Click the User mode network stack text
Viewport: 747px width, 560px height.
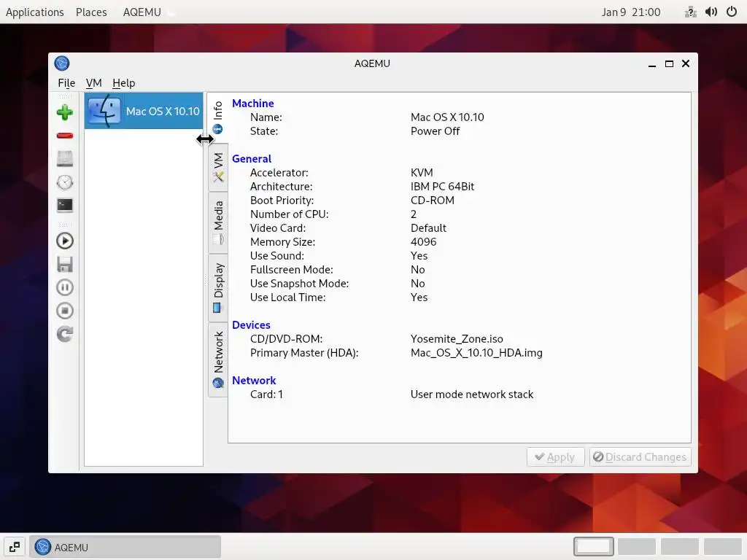472,394
